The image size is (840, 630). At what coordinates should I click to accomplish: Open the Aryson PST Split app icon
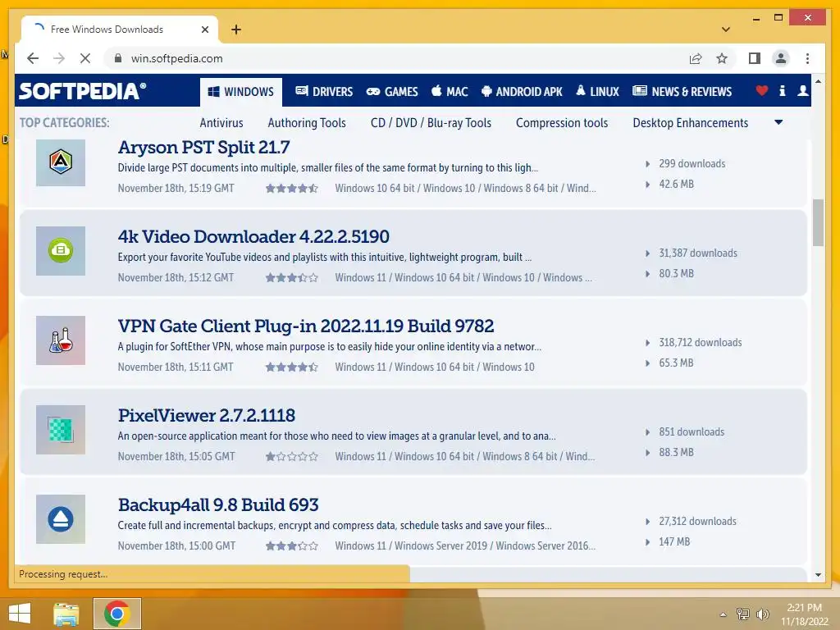(x=61, y=162)
